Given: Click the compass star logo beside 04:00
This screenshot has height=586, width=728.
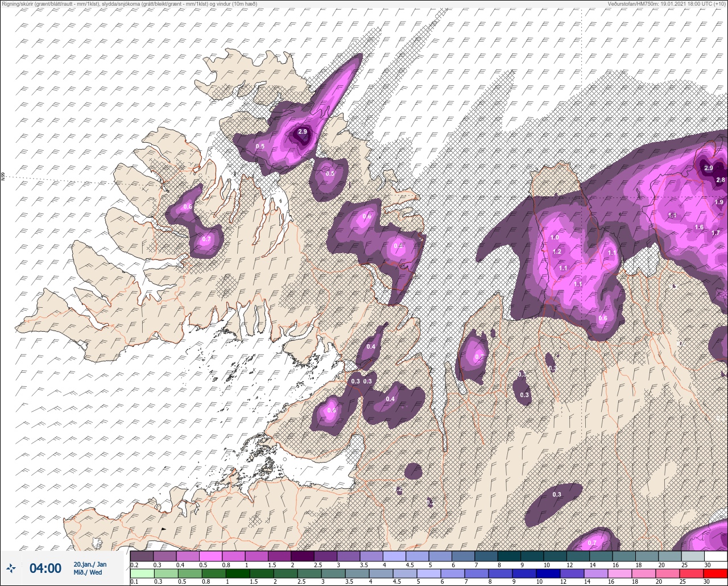Looking at the screenshot, I should point(10,568).
